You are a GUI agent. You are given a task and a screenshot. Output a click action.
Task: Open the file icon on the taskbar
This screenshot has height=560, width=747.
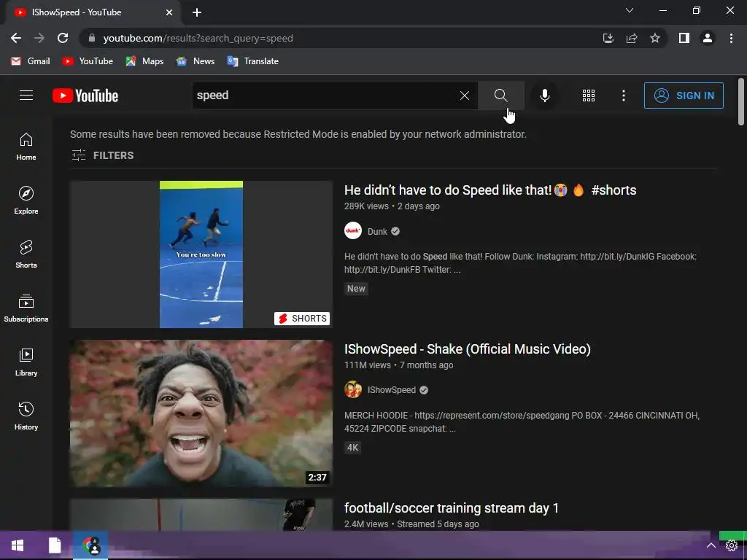(x=54, y=545)
